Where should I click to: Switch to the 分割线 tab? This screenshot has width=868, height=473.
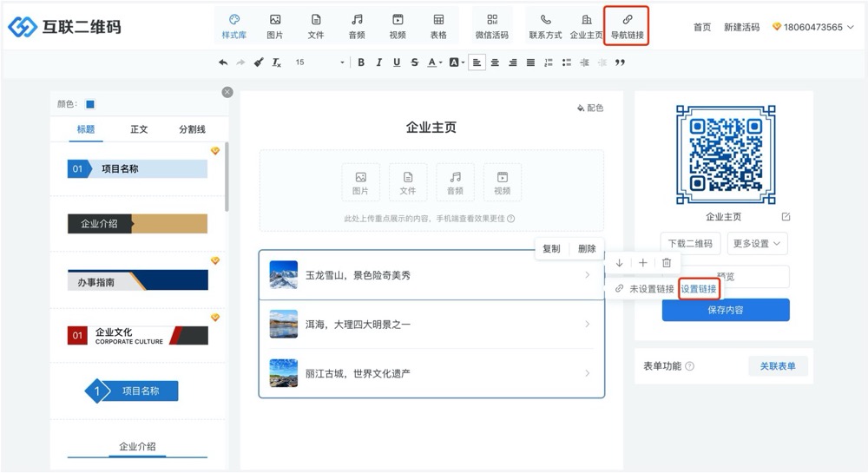[192, 129]
